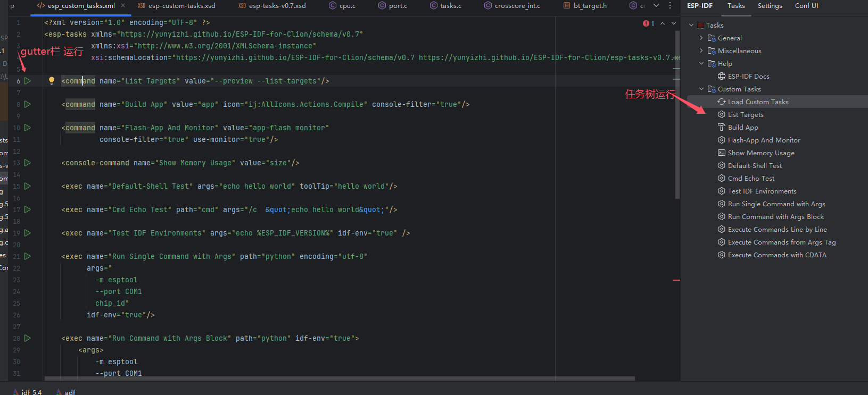Open the ESP-IDF Docs globe item
This screenshot has height=395, width=868.
click(748, 76)
